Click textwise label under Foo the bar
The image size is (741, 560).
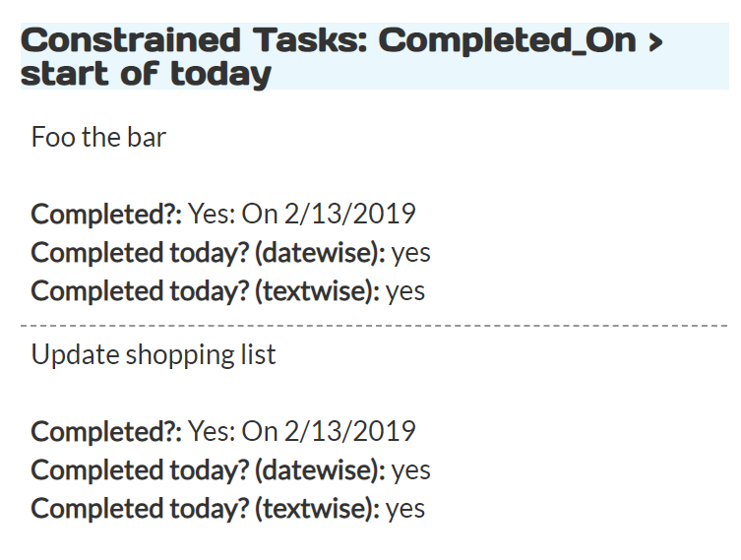click(x=205, y=291)
